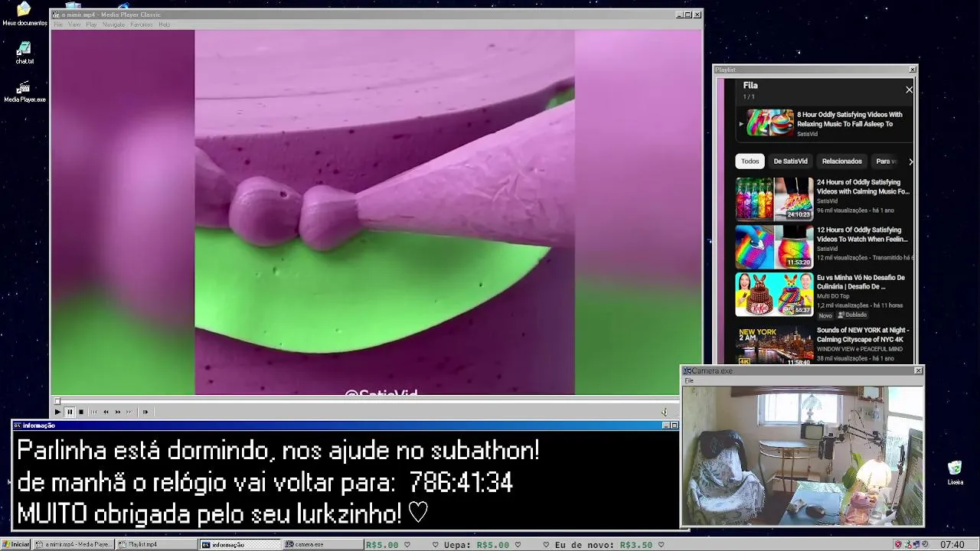Click the Camera.exe title bar icon
This screenshot has width=980, height=551.
point(688,370)
